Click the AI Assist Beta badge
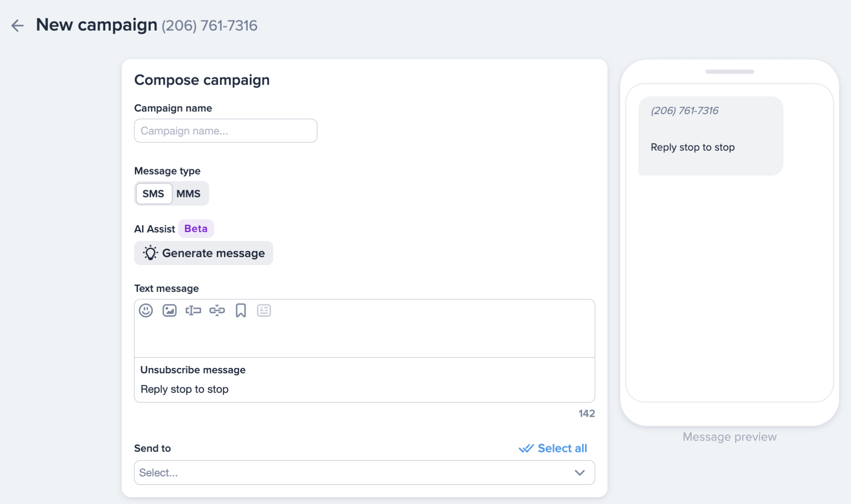The width and height of the screenshot is (851, 504). (196, 228)
